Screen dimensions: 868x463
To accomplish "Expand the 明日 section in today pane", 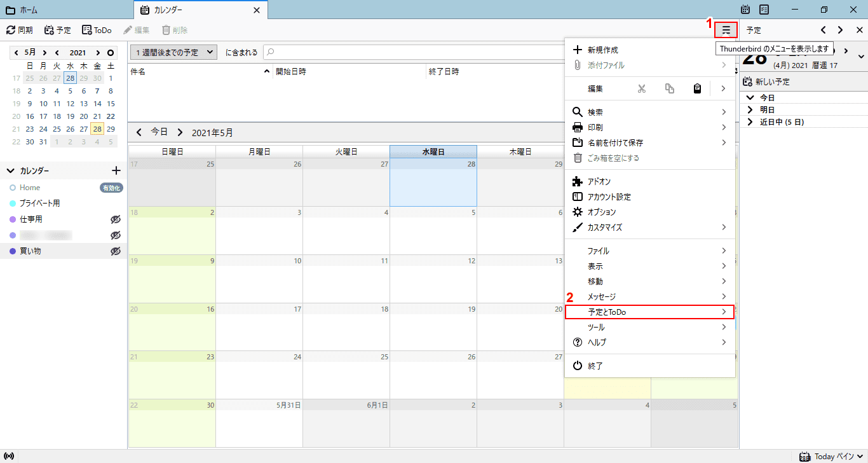I will [x=750, y=110].
